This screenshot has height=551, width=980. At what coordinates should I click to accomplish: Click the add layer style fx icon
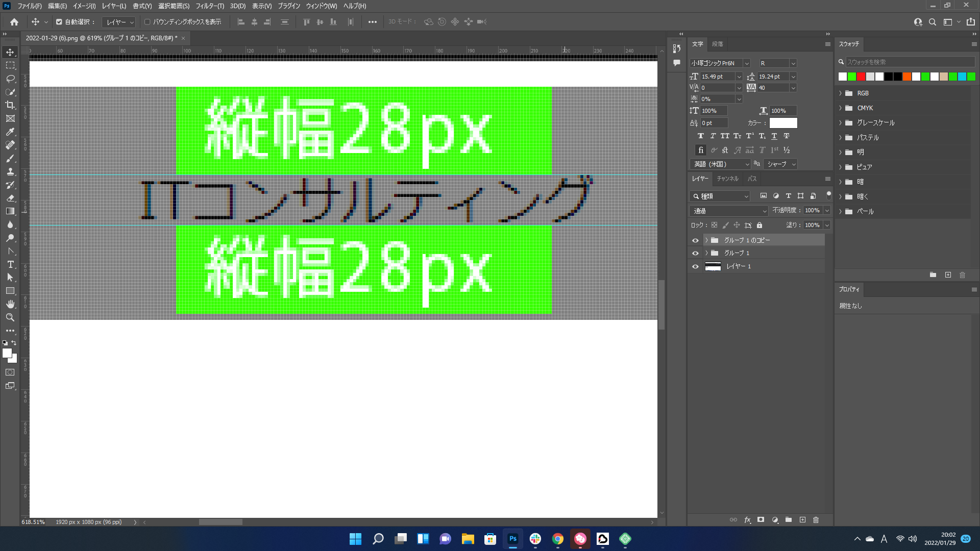click(747, 520)
